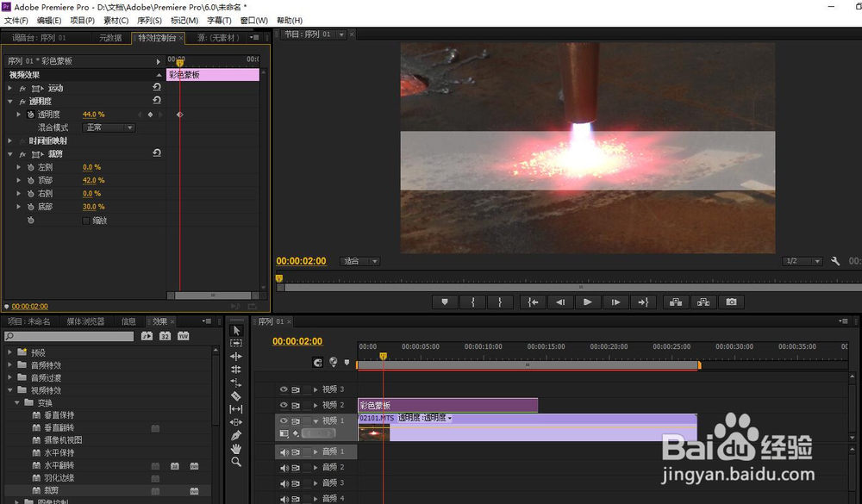Collapse the 裁剪 effect group

click(9, 154)
